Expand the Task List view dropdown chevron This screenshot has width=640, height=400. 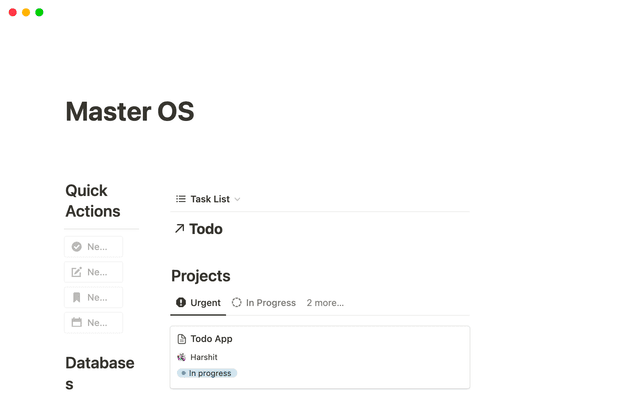click(237, 199)
